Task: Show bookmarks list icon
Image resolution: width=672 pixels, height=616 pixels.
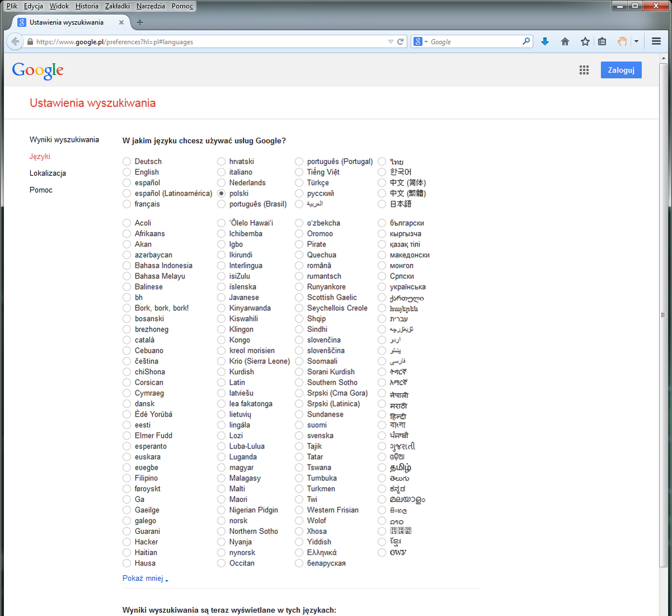Action: [x=602, y=41]
